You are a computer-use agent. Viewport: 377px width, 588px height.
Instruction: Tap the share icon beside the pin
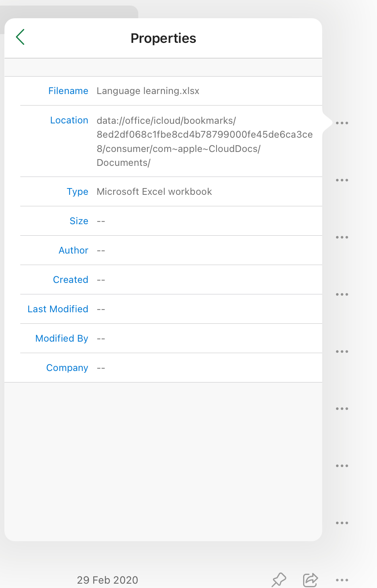[310, 579]
